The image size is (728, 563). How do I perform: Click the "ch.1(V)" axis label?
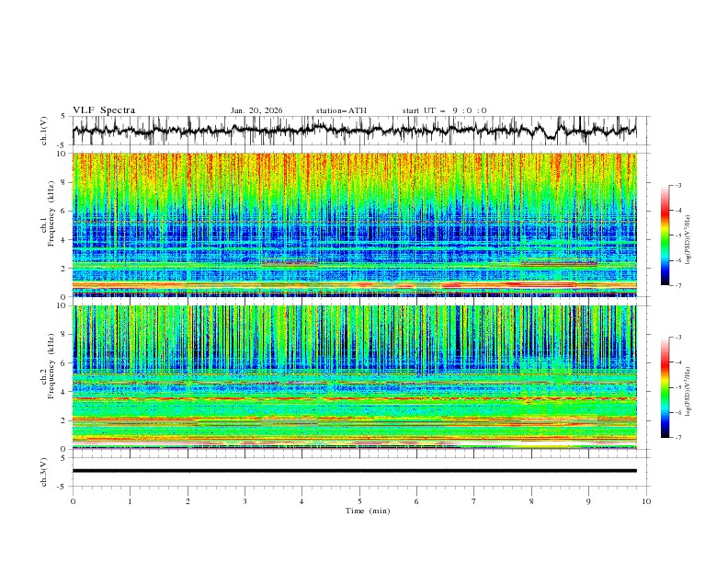point(44,131)
